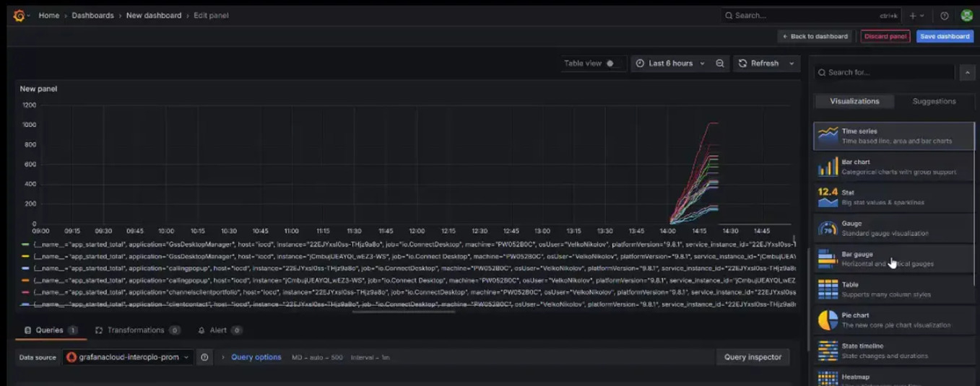The image size is (980, 386).
Task: Select the Heatmap visualization icon
Action: pos(828,378)
